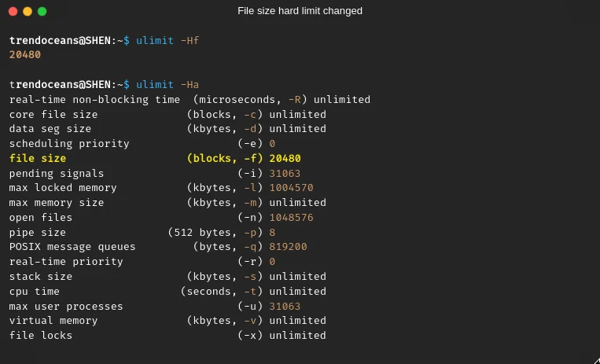Click the open files value 1048576
Image resolution: width=600 pixels, height=364 pixels.
(x=291, y=217)
